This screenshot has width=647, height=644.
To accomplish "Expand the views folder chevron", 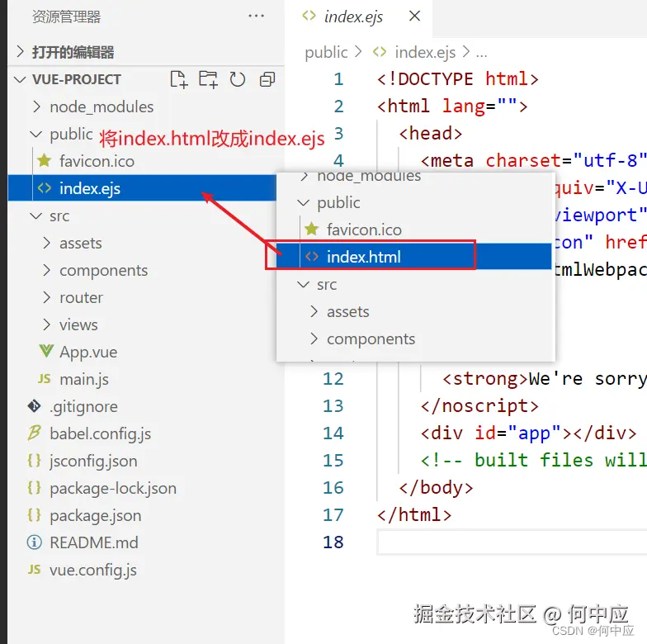I will pos(46,325).
